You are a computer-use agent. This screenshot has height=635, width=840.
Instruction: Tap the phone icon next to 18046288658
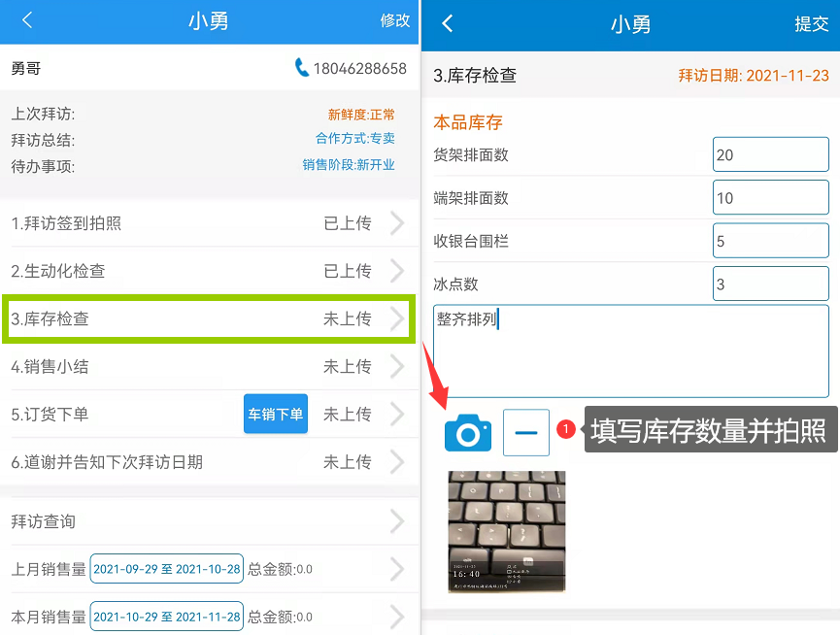pyautogui.click(x=302, y=68)
